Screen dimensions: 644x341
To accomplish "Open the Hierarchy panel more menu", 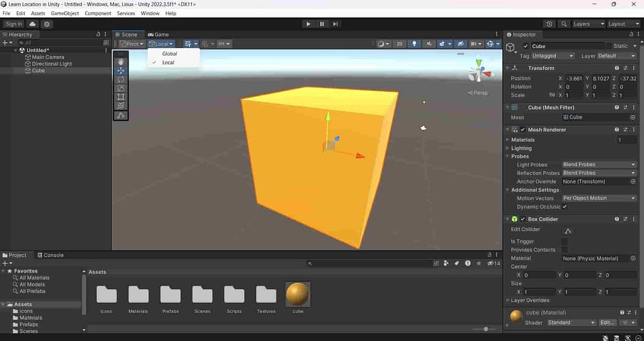I will click(x=105, y=35).
